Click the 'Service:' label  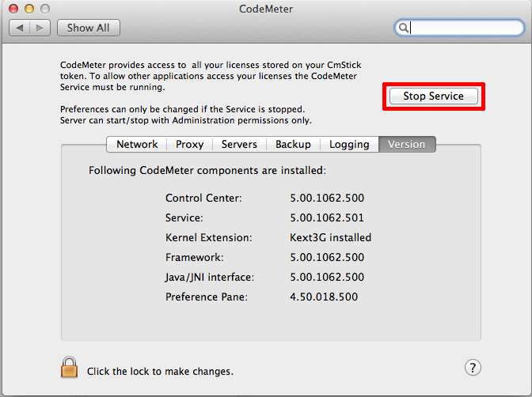pyautogui.click(x=184, y=217)
